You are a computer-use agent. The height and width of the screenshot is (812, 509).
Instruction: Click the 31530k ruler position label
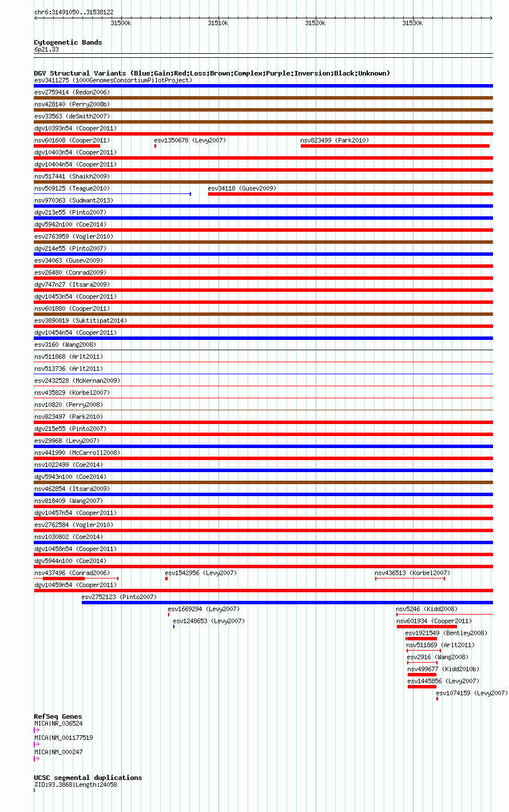click(x=412, y=23)
